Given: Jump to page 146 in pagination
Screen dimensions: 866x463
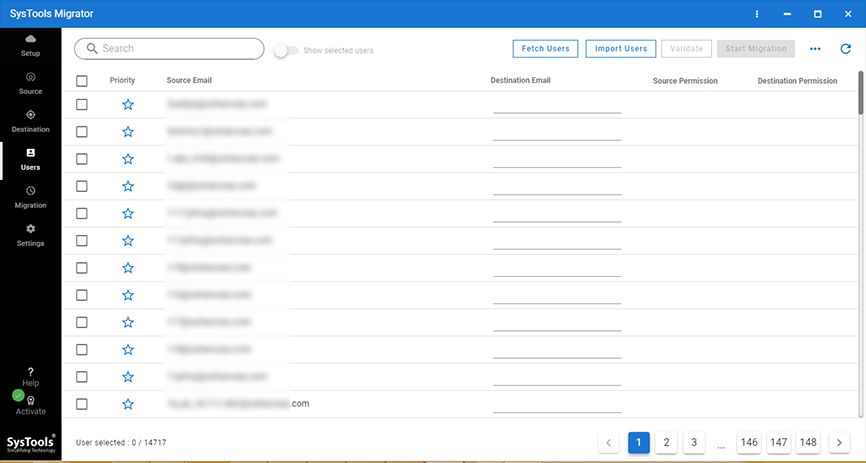Looking at the screenshot, I should (x=749, y=443).
